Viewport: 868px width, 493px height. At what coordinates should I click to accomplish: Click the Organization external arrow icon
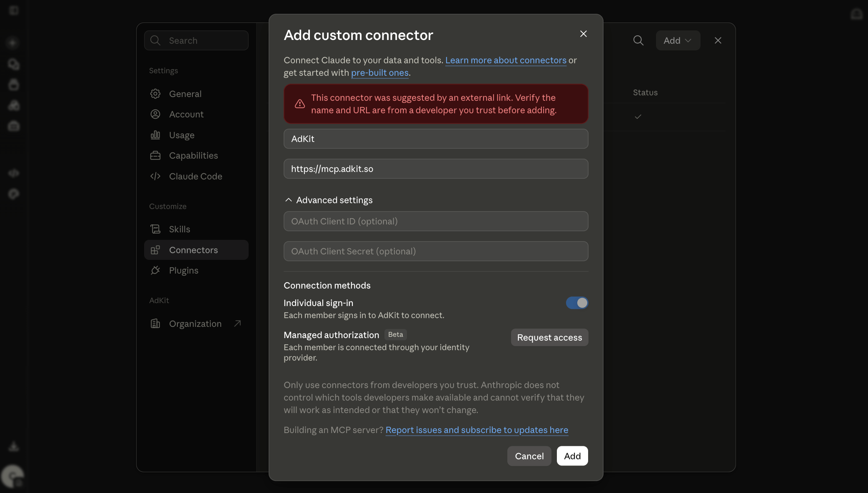(237, 323)
